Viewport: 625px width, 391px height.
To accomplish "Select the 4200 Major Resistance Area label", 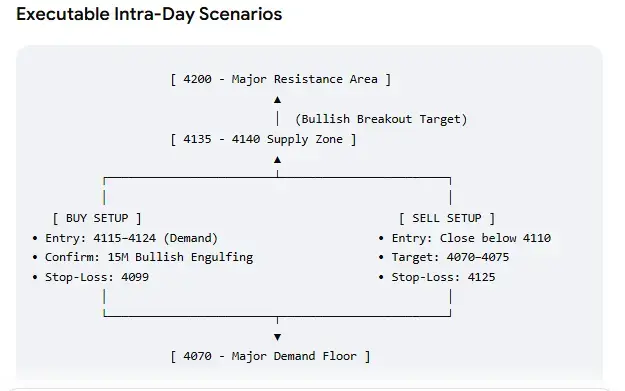I will tap(281, 79).
